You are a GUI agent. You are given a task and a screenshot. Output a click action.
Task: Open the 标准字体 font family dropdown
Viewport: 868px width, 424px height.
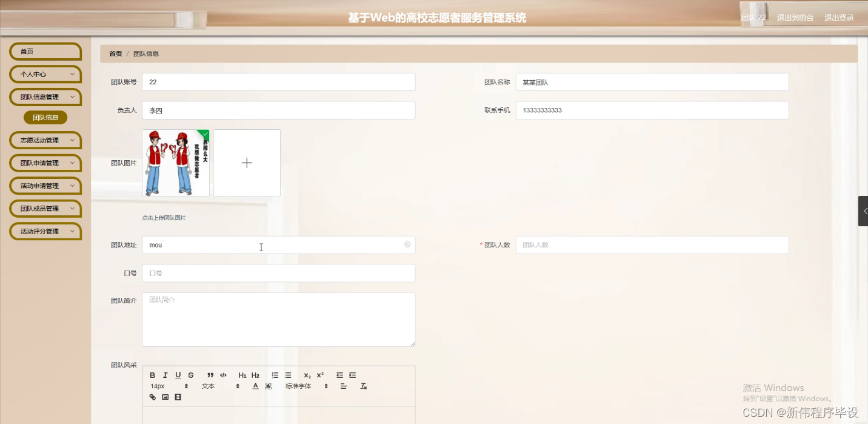(x=298, y=386)
